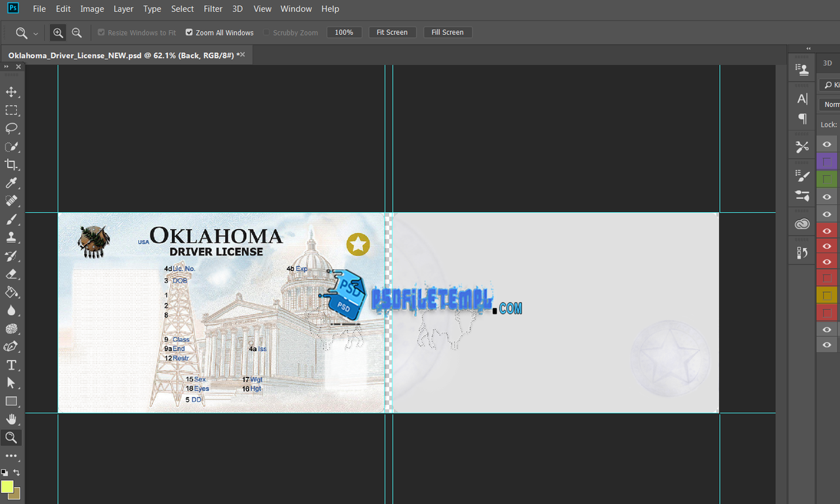Select the Blur tool
The width and height of the screenshot is (840, 504).
point(11,310)
